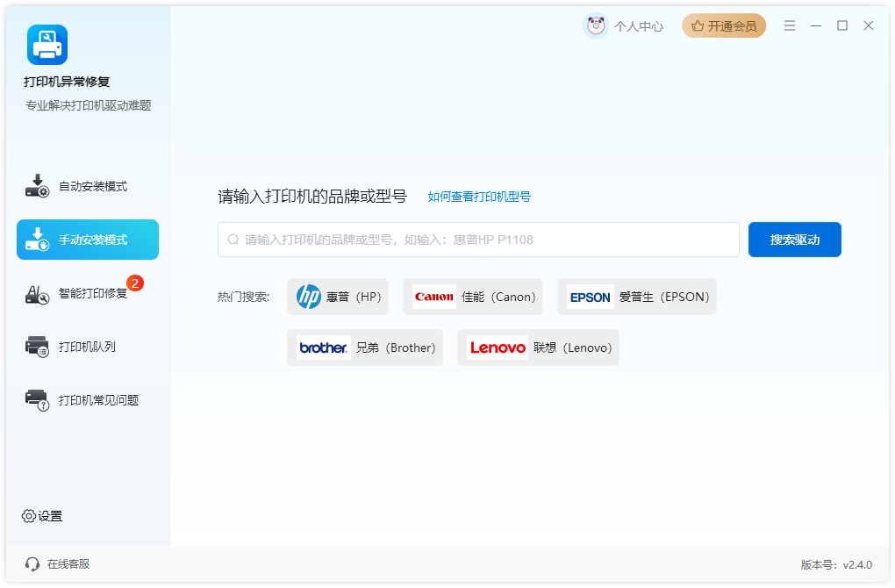Click the 专业解决打印机驱动难题 subtitle
The height and width of the screenshot is (588, 895).
click(89, 105)
